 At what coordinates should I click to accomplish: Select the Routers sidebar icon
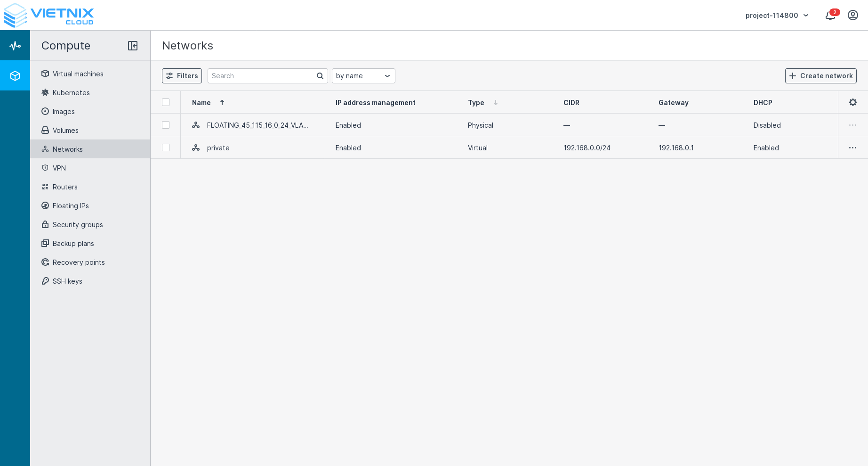[45, 187]
